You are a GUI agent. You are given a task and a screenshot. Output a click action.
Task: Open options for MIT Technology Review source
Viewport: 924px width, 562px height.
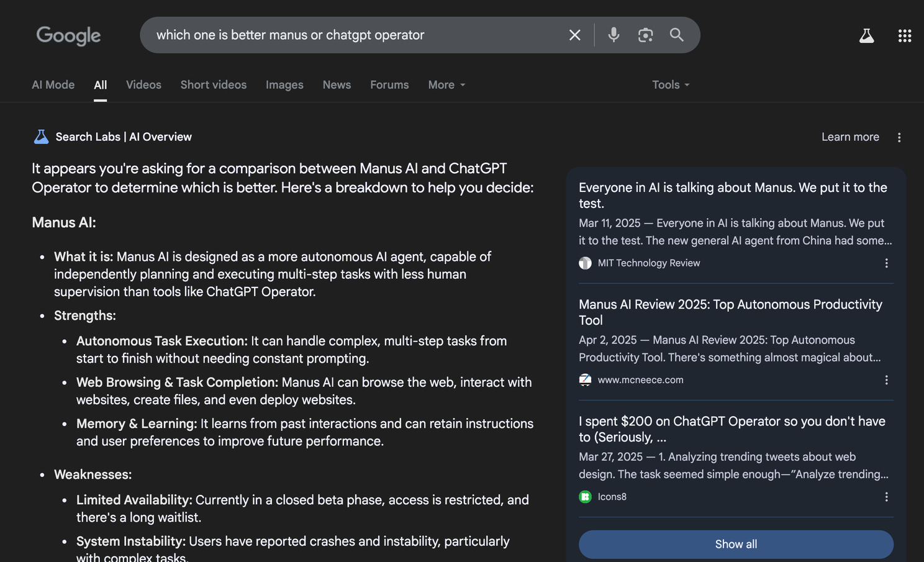coord(886,263)
